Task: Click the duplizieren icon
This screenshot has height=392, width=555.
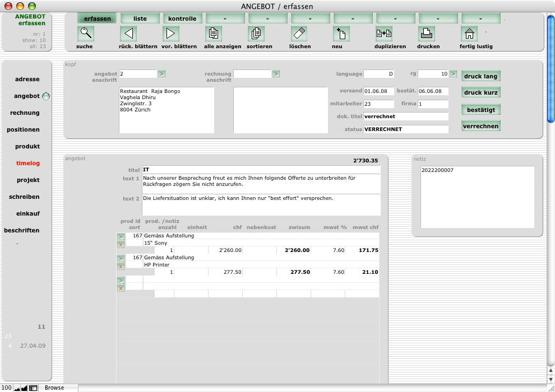Action: 384,34
